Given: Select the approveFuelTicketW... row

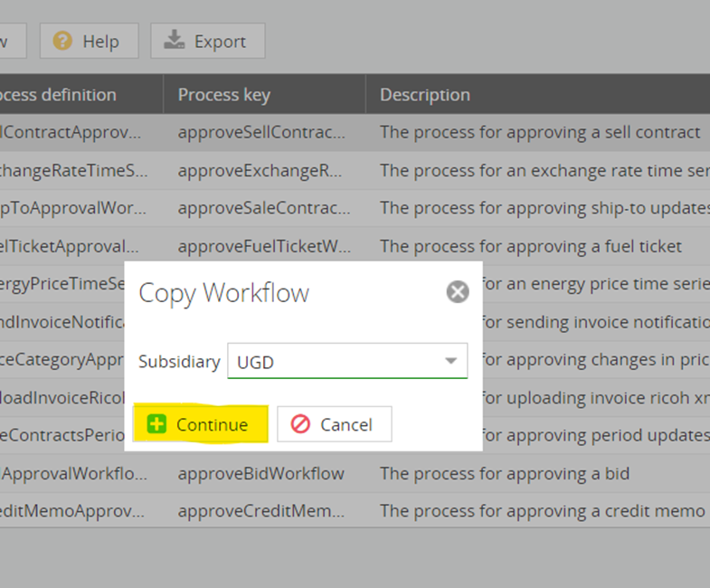Looking at the screenshot, I should [x=263, y=246].
